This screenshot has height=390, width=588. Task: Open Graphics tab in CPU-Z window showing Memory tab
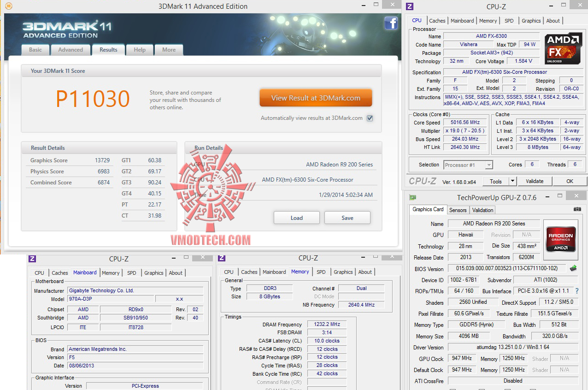pyautogui.click(x=343, y=272)
